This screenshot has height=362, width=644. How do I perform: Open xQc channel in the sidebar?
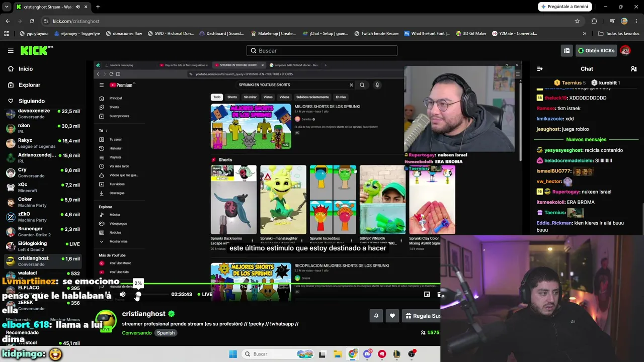click(43, 188)
